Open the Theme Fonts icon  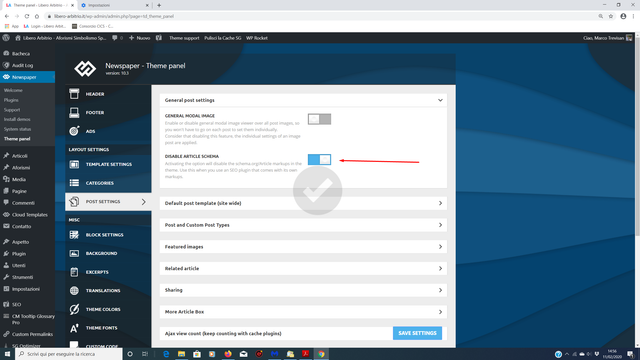pyautogui.click(x=74, y=328)
